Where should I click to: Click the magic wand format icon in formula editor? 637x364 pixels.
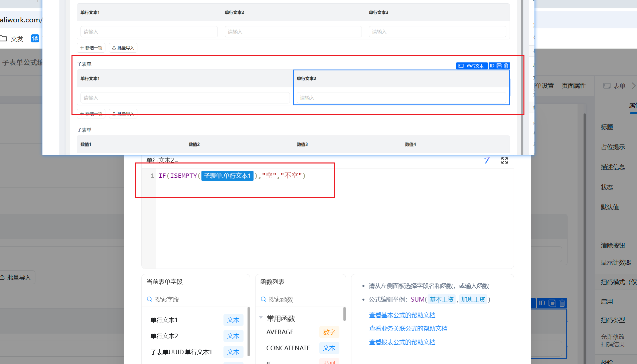tap(487, 160)
